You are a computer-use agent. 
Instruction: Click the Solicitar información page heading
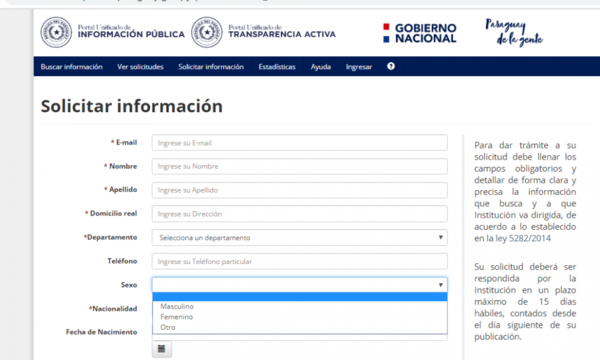pyautogui.click(x=132, y=106)
